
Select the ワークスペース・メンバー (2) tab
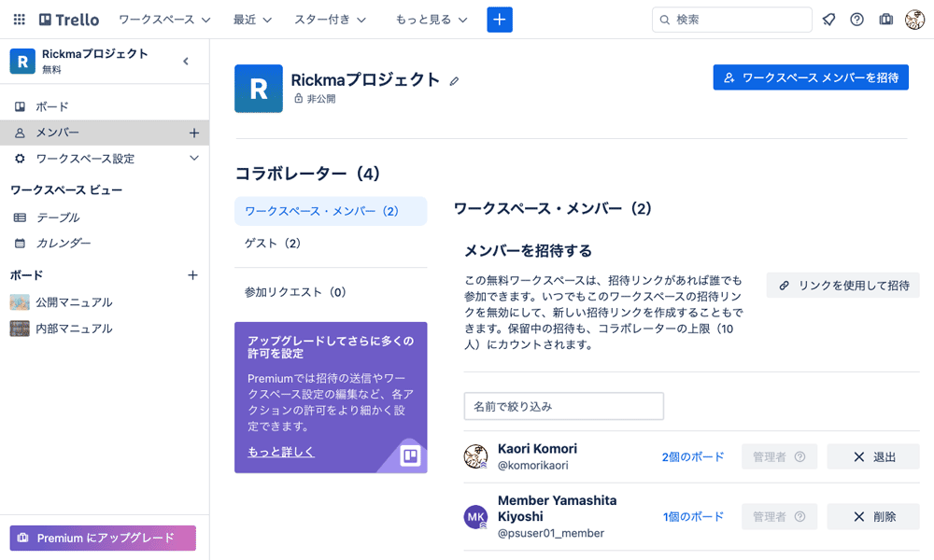[331, 211]
